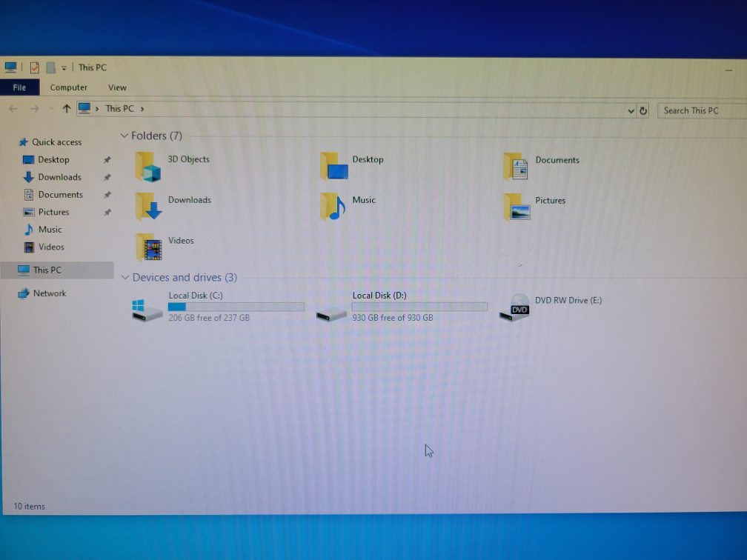Click the Pictures icon in sidebar
The image size is (747, 560).
(x=29, y=212)
